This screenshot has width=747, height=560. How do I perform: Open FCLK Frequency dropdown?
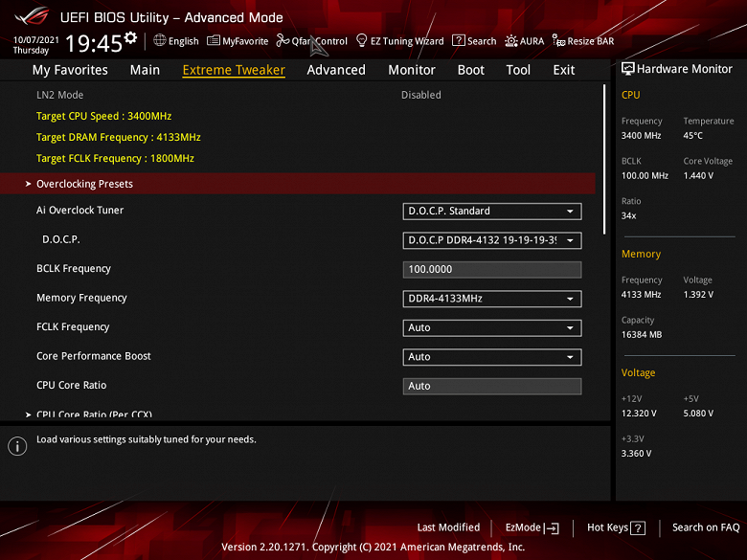[x=492, y=328]
